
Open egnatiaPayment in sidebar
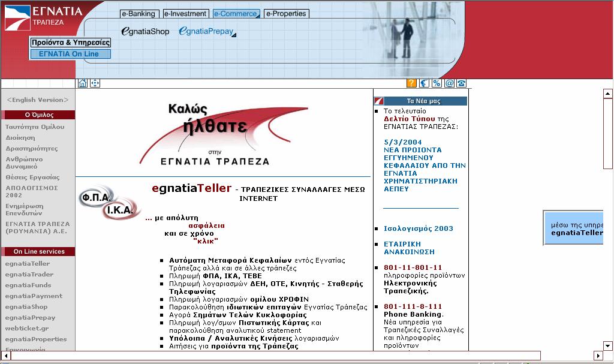[x=34, y=296]
